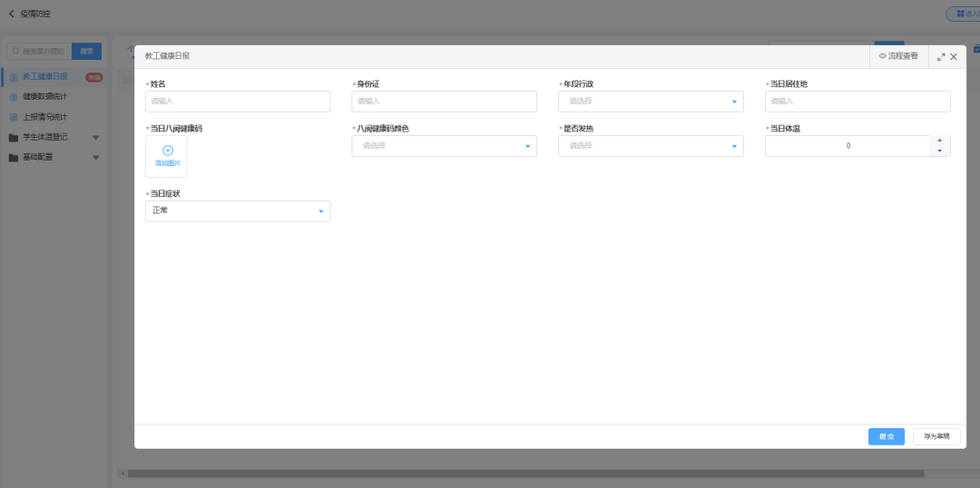The width and height of the screenshot is (980, 488).
Task: Open the 是否发热 dropdown
Action: [x=651, y=146]
